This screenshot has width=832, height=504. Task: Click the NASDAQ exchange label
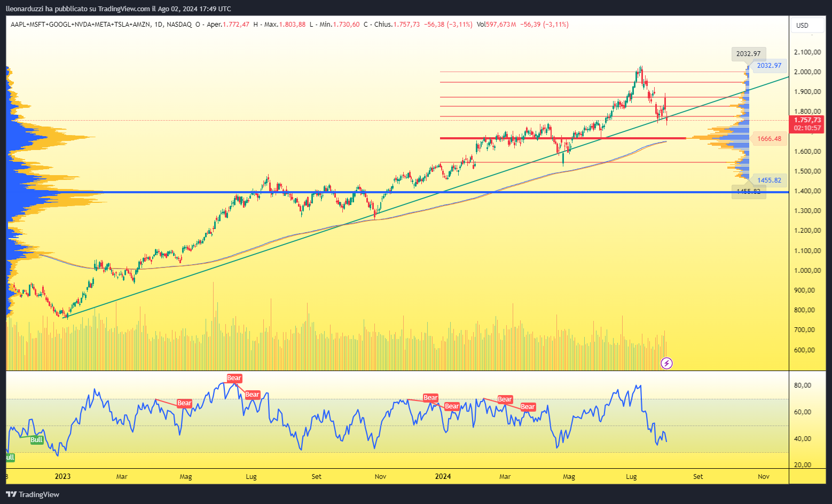click(x=179, y=25)
